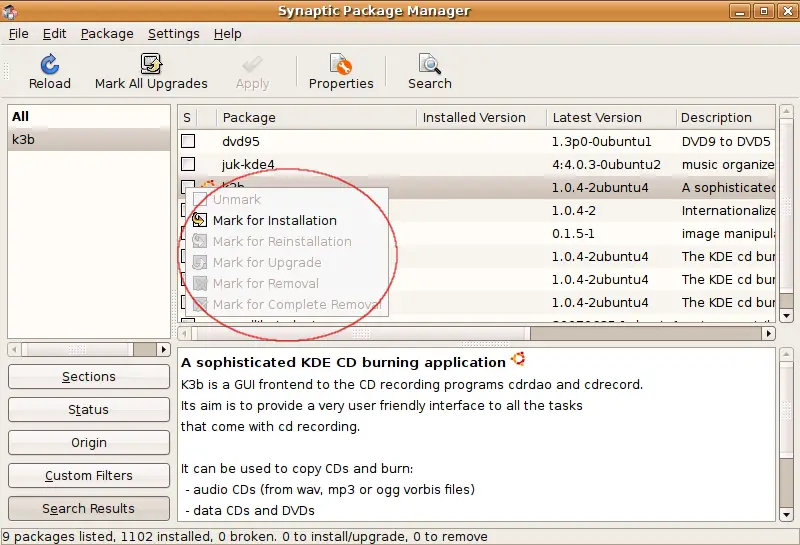800x545 pixels.
Task: Click version 1.0.4-2 cell
Action: point(574,210)
